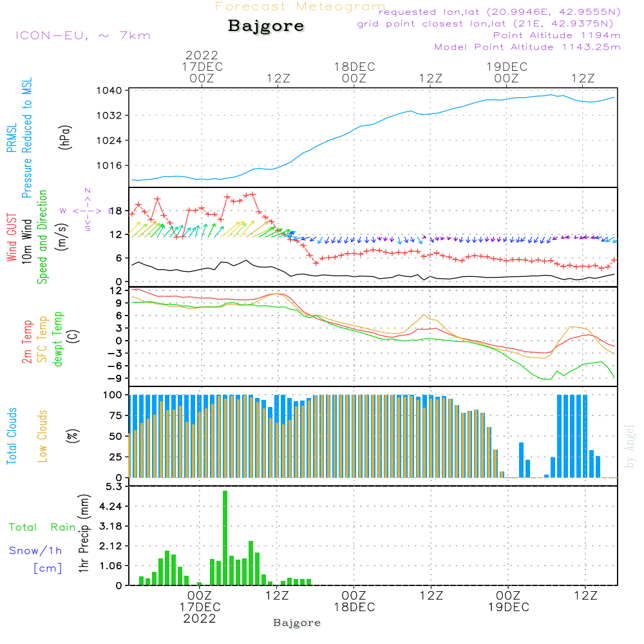Select the red '2m Temp' label
The image size is (644, 644).
[26, 342]
